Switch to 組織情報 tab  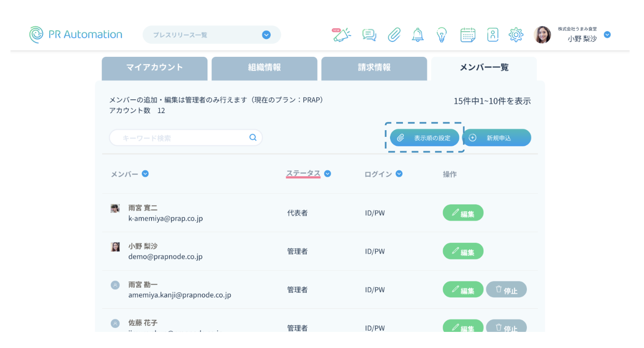click(x=264, y=68)
